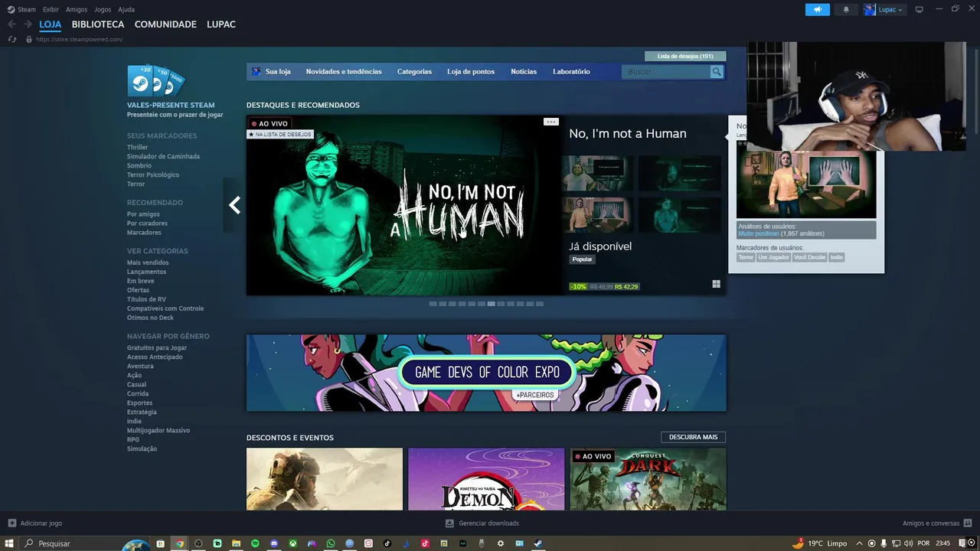
Task: Switch to the BIBLIOTECA tab
Action: [x=98, y=24]
